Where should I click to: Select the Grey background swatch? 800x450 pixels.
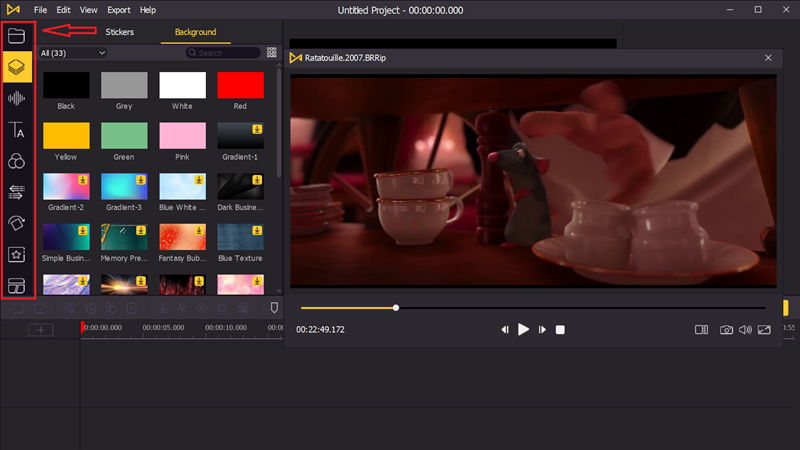[124, 85]
